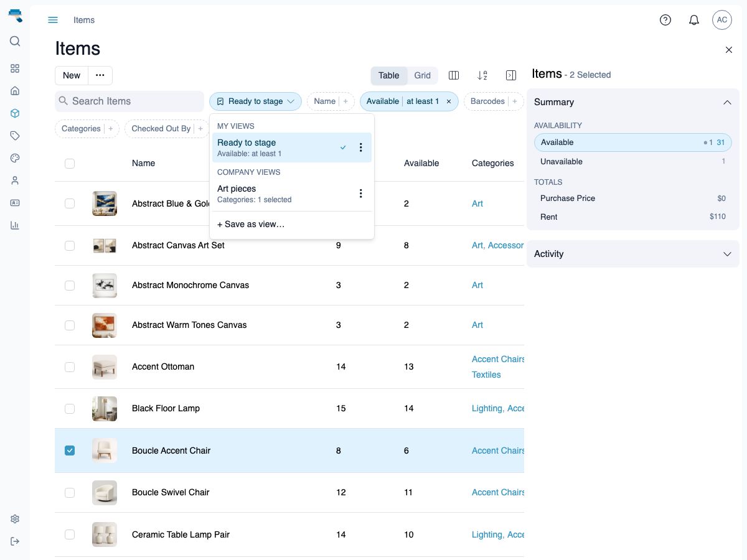Viewport: 747px width, 560px height.
Task: Open the more options ellipsis button
Action: (x=100, y=75)
